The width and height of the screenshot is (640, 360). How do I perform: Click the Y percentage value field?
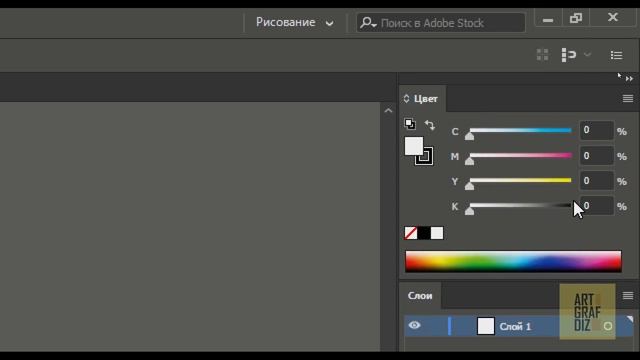(x=597, y=181)
